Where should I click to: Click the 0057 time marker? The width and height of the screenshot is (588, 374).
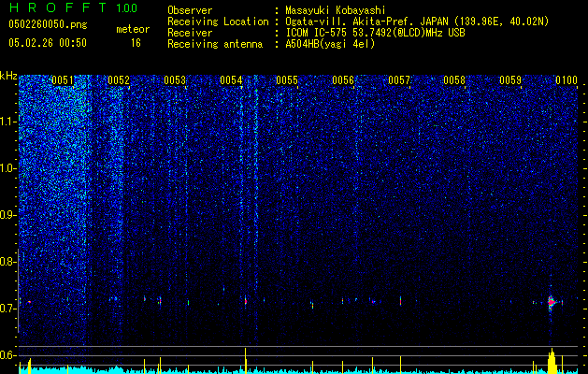pyautogui.click(x=399, y=80)
